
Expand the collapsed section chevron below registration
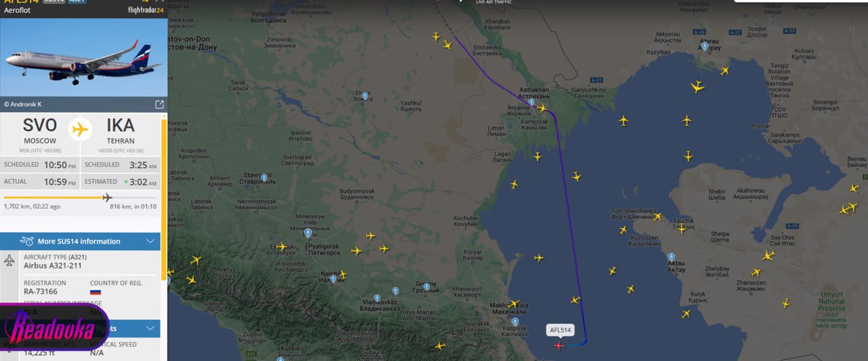tap(151, 328)
